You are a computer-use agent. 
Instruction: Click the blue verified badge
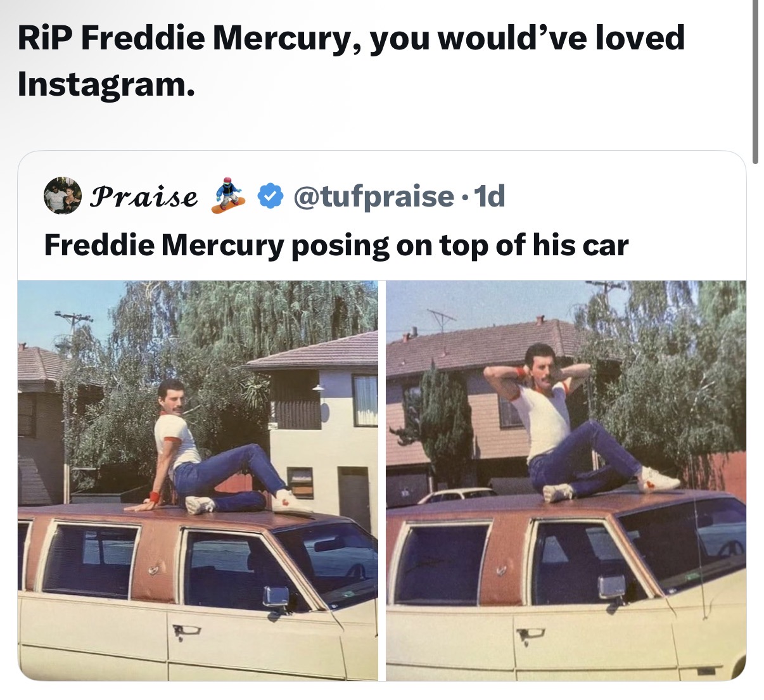point(271,196)
